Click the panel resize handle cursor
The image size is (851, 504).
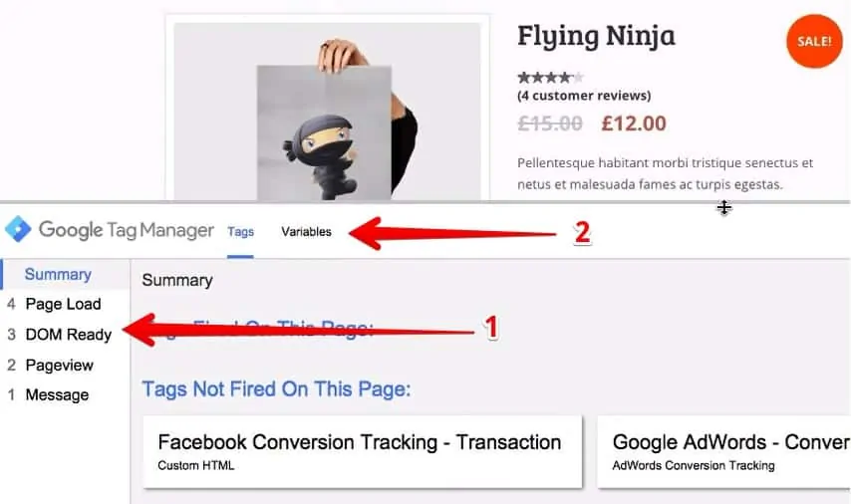(724, 207)
